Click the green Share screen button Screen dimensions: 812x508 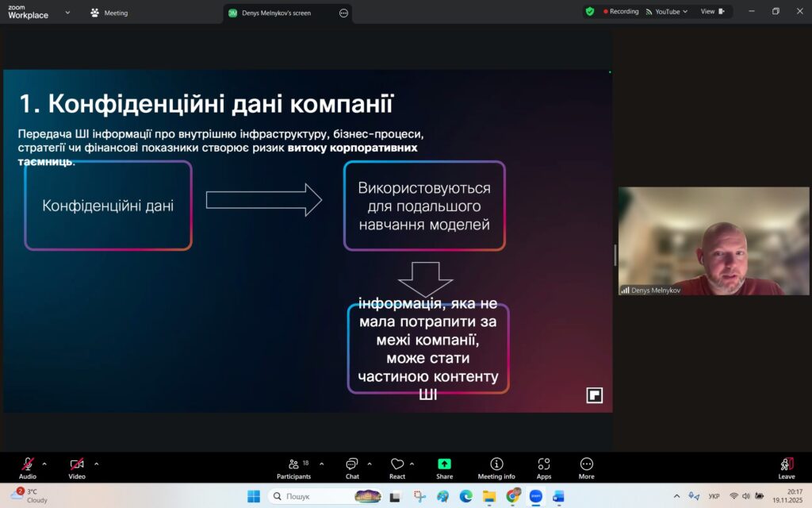pyautogui.click(x=444, y=468)
